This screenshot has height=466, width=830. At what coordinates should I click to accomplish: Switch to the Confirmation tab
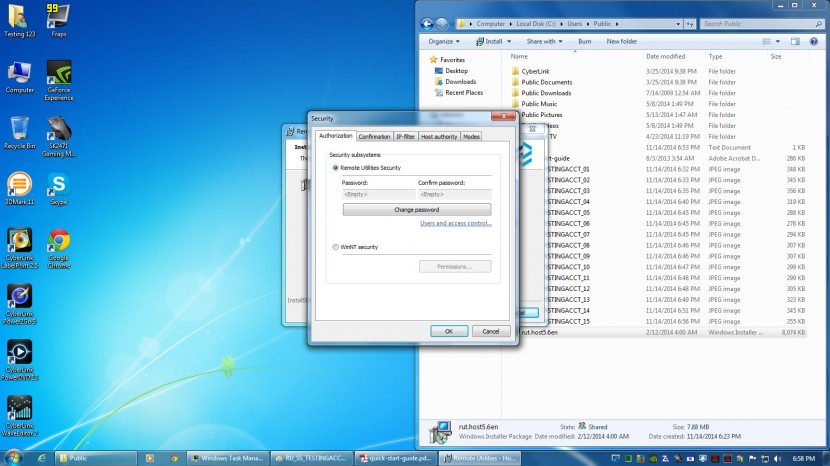tap(374, 137)
